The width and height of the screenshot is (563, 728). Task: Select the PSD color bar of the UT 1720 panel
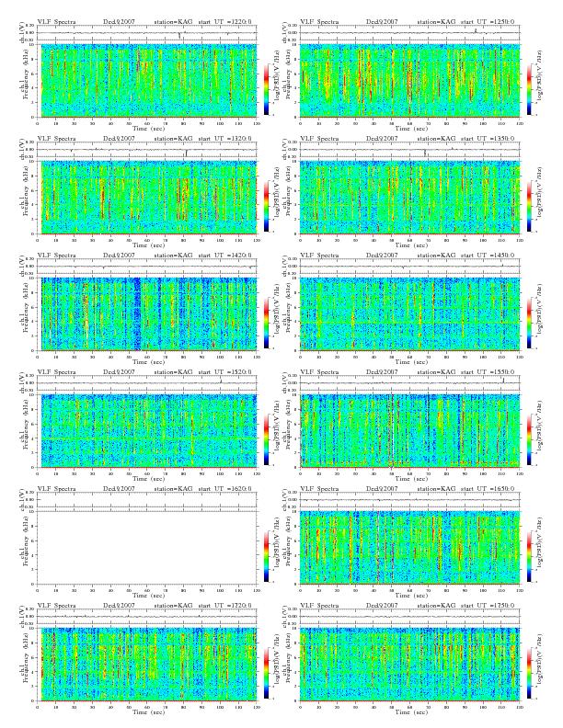[266, 673]
